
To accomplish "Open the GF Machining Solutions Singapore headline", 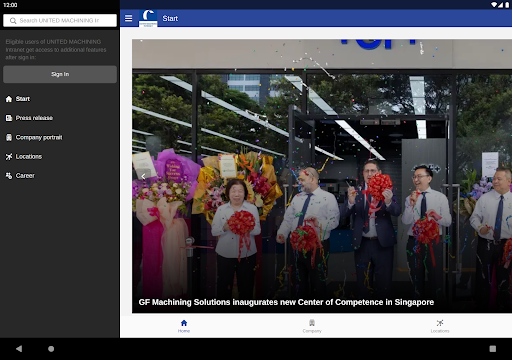I will 286,302.
